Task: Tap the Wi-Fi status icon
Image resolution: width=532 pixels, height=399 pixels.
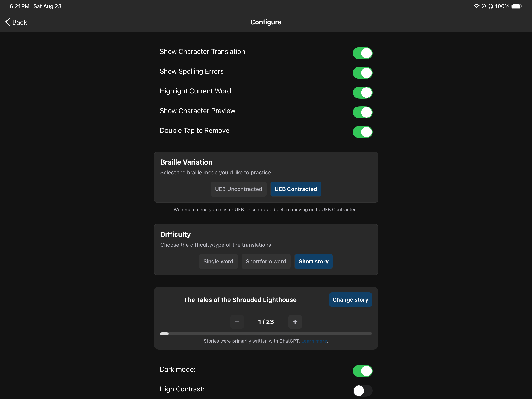Action: [476, 6]
